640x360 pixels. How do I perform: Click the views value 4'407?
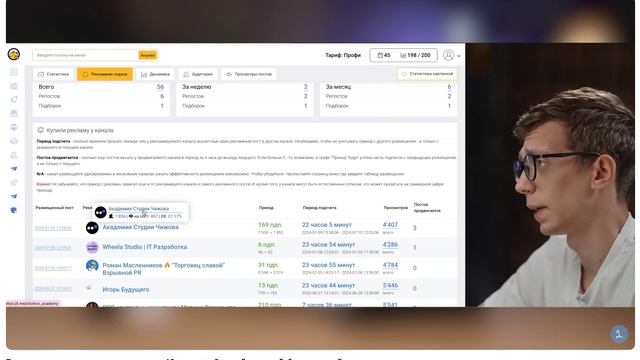click(390, 224)
